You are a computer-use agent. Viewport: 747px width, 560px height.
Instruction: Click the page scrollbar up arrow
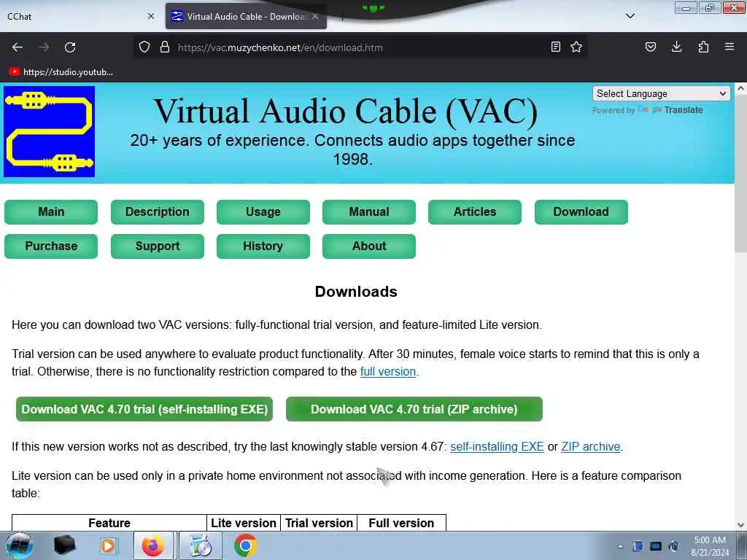tap(740, 88)
